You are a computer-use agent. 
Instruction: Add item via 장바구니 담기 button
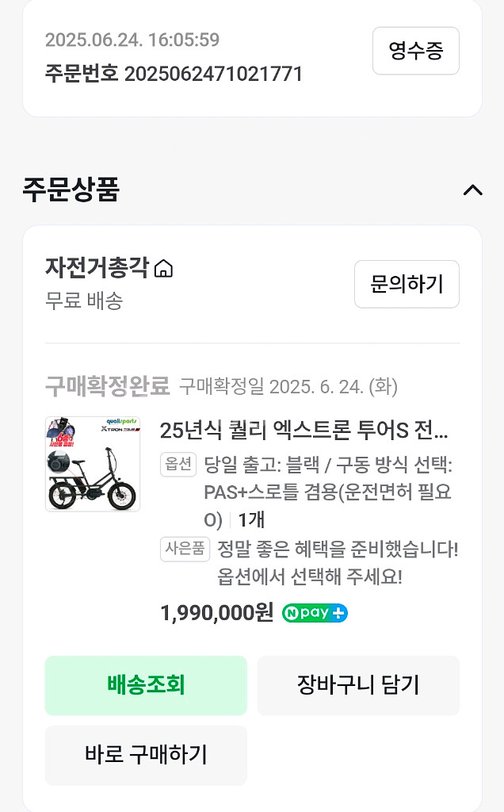358,685
